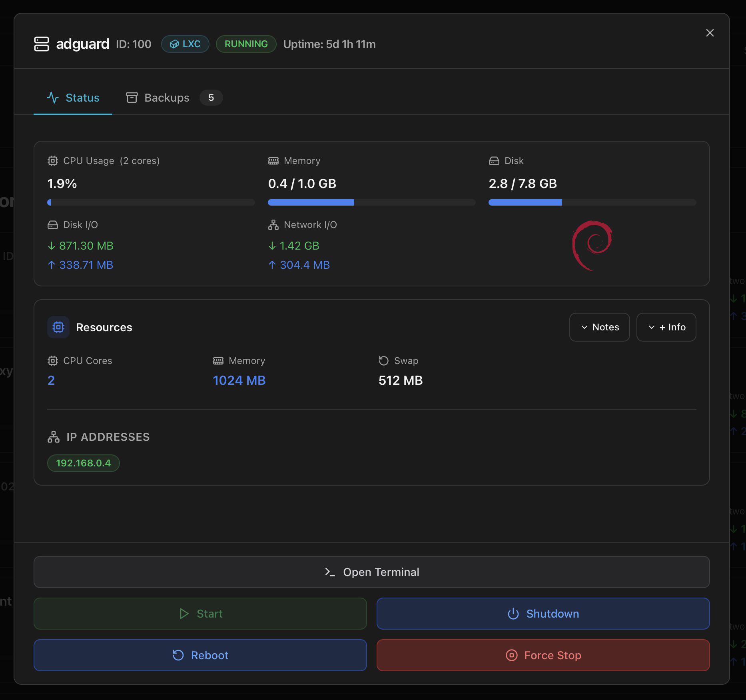The width and height of the screenshot is (746, 700).
Task: Click the play icon on Start button
Action: 184,614
